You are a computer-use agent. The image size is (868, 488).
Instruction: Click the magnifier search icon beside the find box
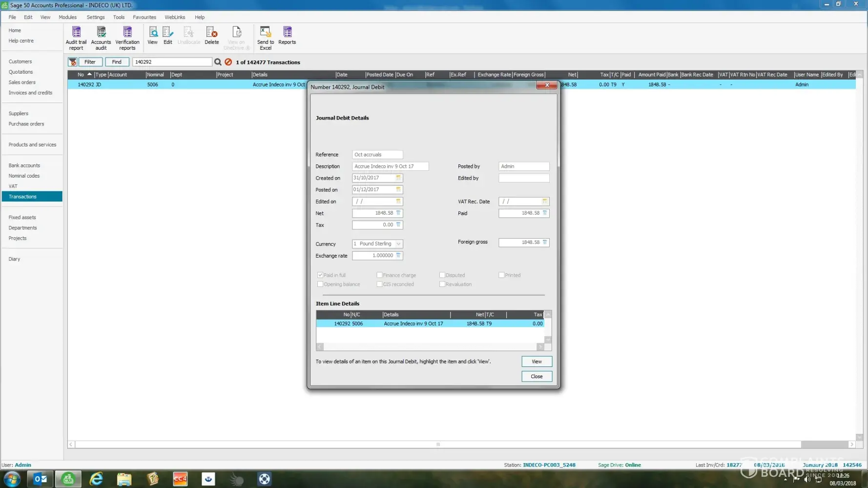tap(218, 62)
